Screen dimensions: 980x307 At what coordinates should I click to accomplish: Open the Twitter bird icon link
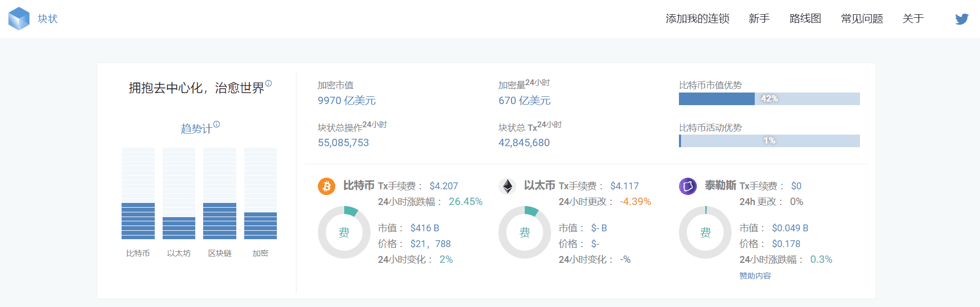coord(962,19)
